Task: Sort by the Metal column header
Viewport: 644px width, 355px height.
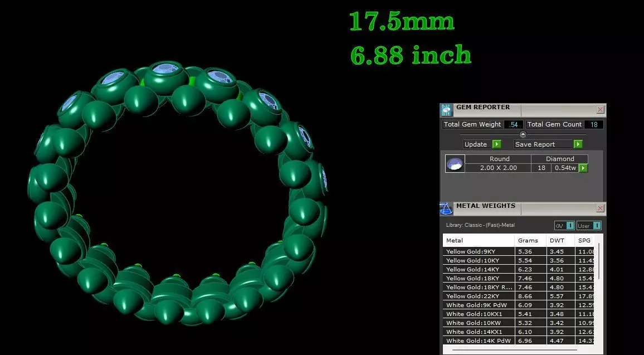Action: (x=479, y=240)
